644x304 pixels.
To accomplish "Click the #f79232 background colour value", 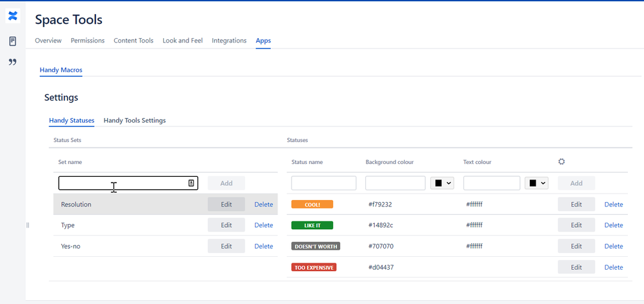I will [380, 204].
